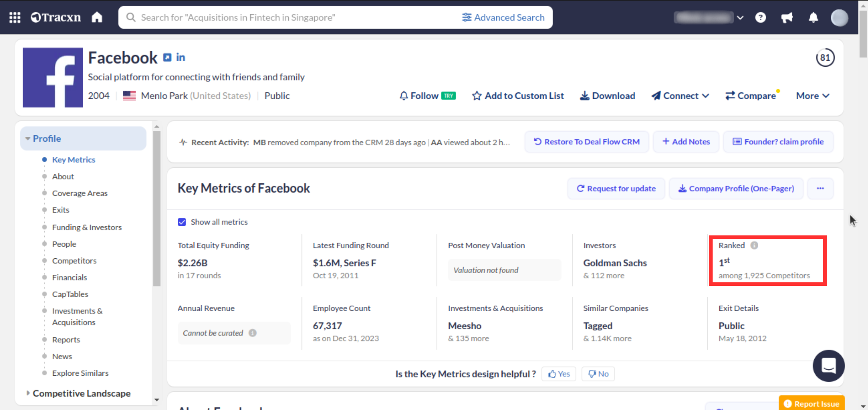Open Facebook's LinkedIn profile icon
Image resolution: width=868 pixels, height=410 pixels.
click(181, 57)
